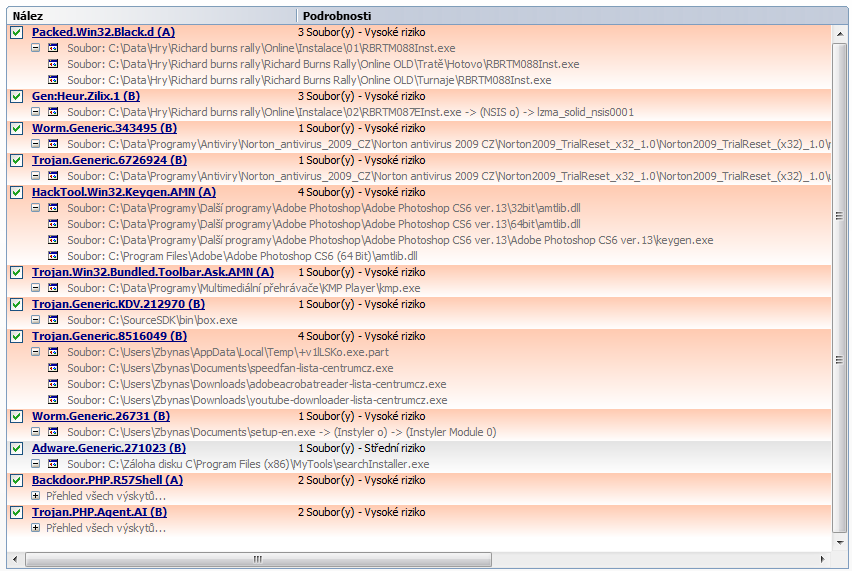Collapse file list under HackTool.Win32.Keygen.AMN

(x=36, y=208)
